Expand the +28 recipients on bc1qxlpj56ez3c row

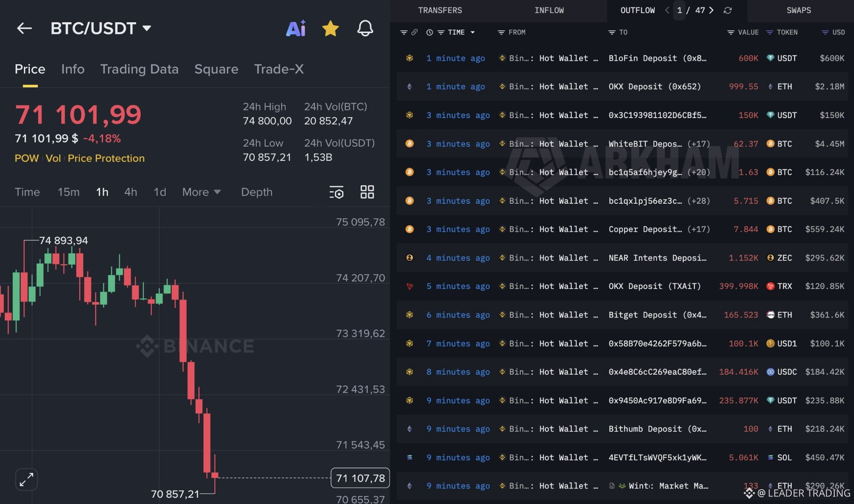coord(698,201)
